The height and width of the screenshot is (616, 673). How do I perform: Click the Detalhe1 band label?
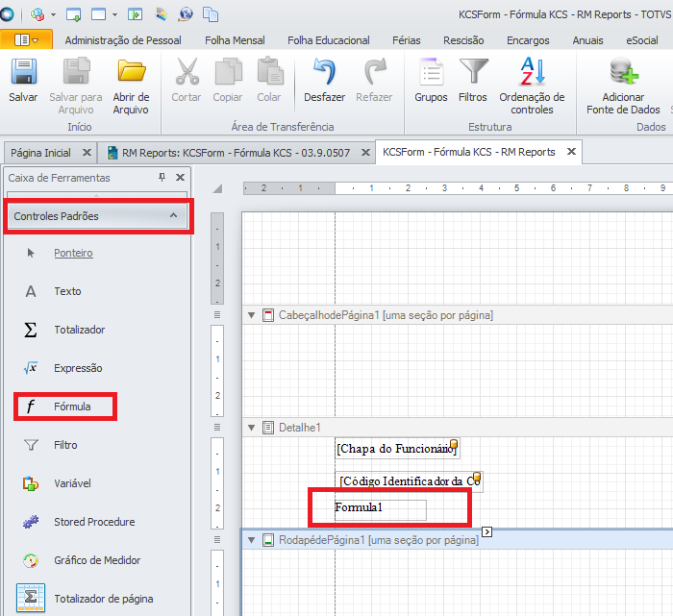pyautogui.click(x=300, y=428)
